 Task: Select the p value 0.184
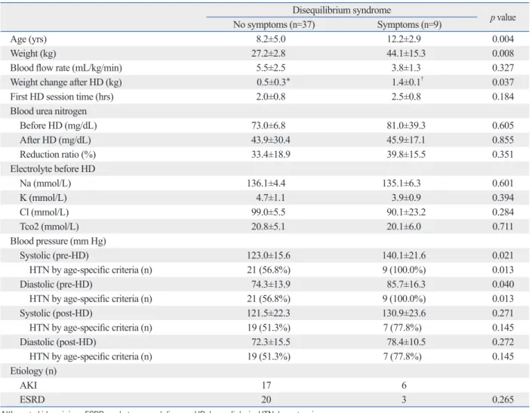point(503,97)
